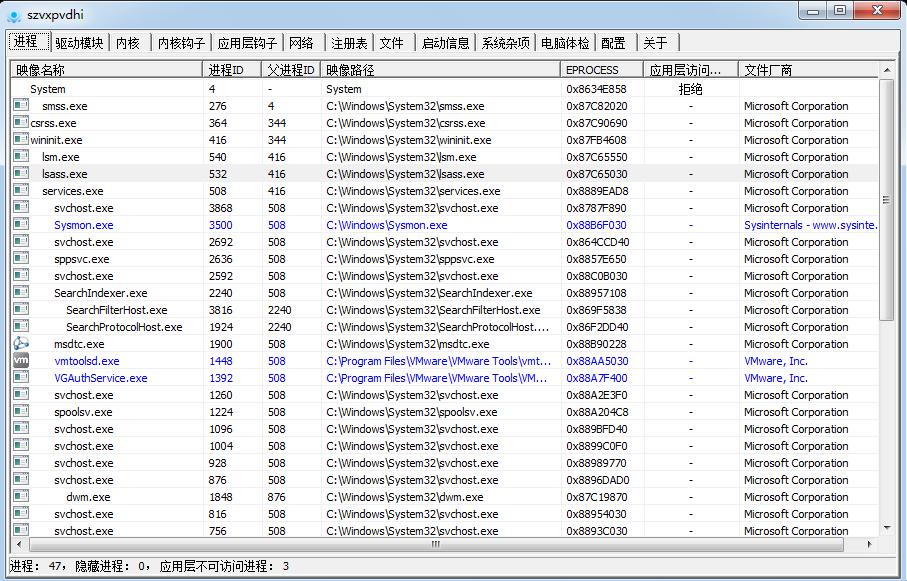Click the VM icon beside VGAuthService.exe
Image resolution: width=907 pixels, height=581 pixels.
pyautogui.click(x=21, y=378)
